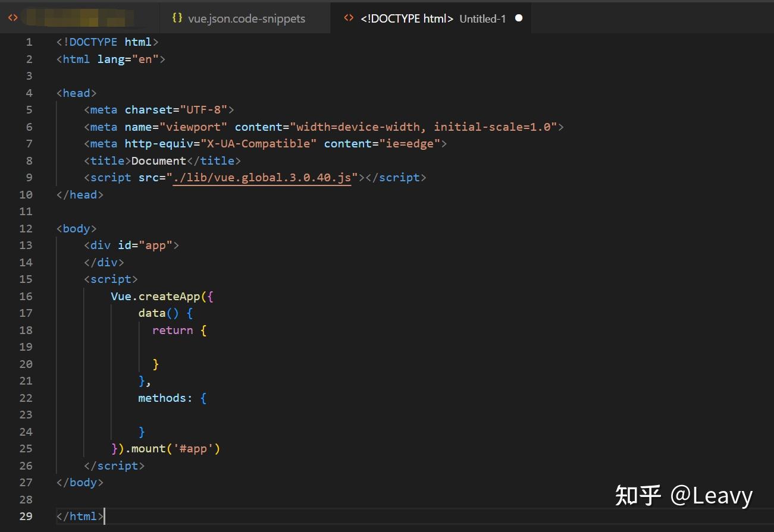Click the HTML icon on the Untitled-1 tab
This screenshot has width=774, height=532.
[x=349, y=18]
